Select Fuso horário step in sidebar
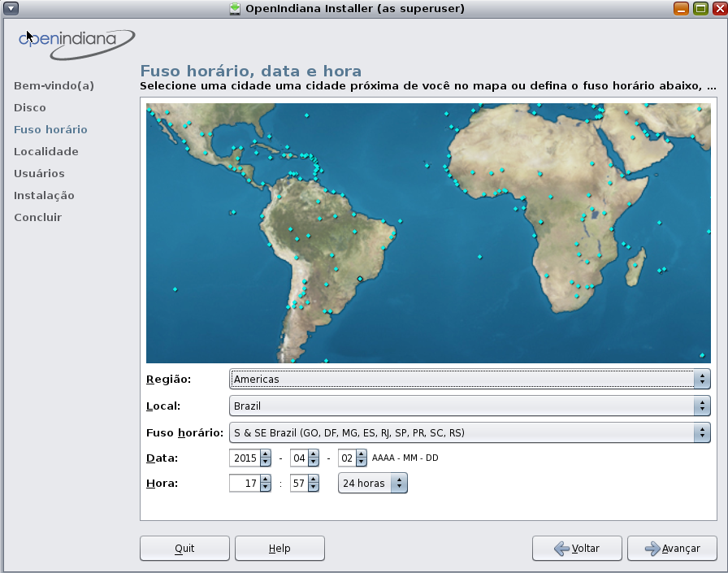Screen dimensions: 728x573 pos(50,129)
